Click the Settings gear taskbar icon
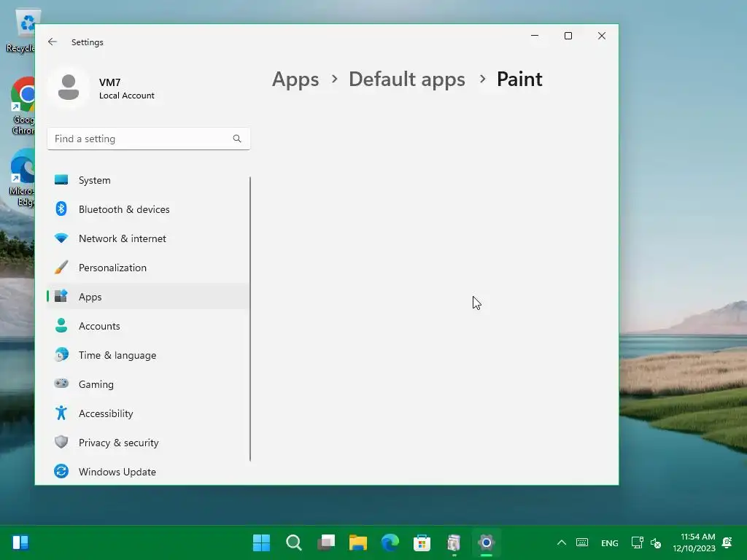The width and height of the screenshot is (747, 560). click(486, 542)
